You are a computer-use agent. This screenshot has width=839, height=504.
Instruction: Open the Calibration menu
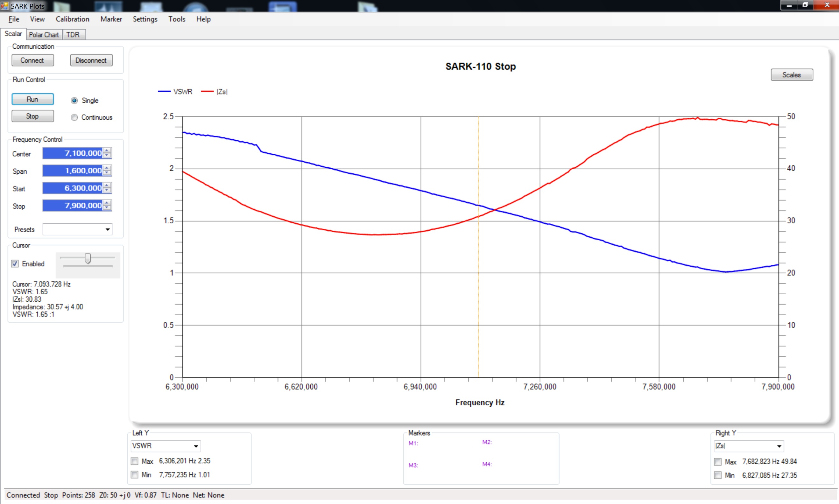coord(72,19)
